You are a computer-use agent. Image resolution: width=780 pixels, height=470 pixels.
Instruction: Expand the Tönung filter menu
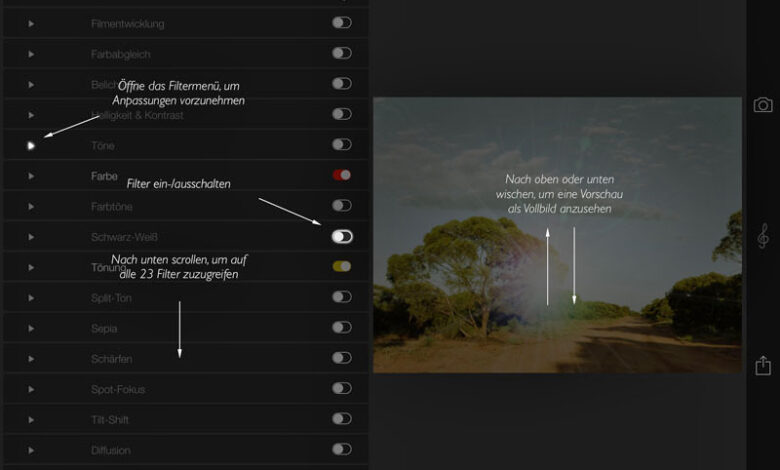click(31, 268)
